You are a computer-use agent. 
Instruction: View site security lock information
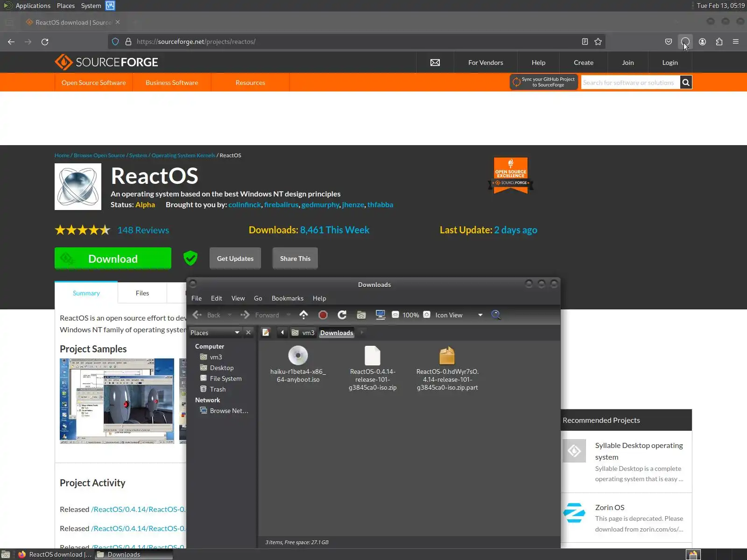(x=128, y=42)
